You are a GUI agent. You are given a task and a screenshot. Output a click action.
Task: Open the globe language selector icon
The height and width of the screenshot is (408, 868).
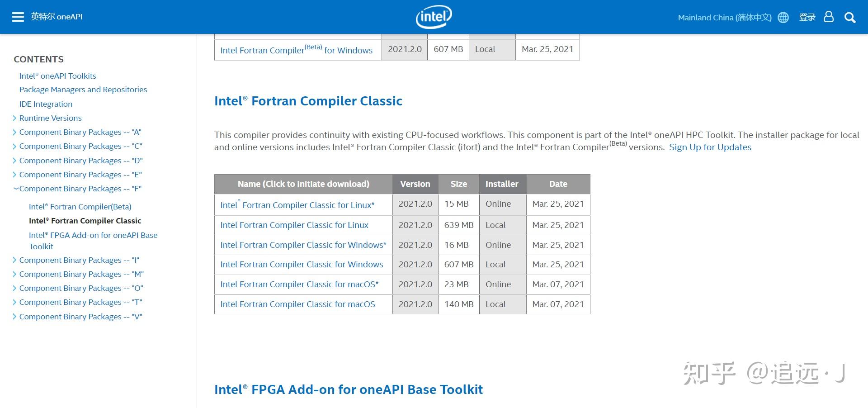[x=783, y=18]
